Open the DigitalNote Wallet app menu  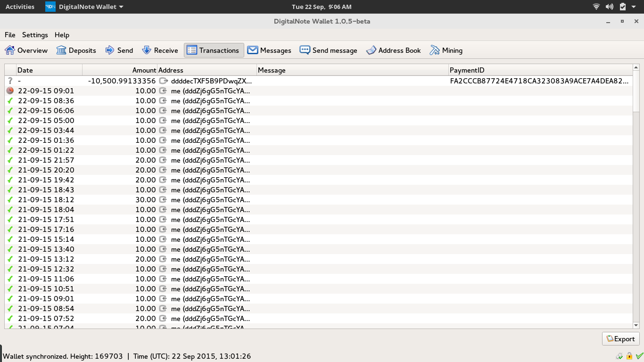85,7
